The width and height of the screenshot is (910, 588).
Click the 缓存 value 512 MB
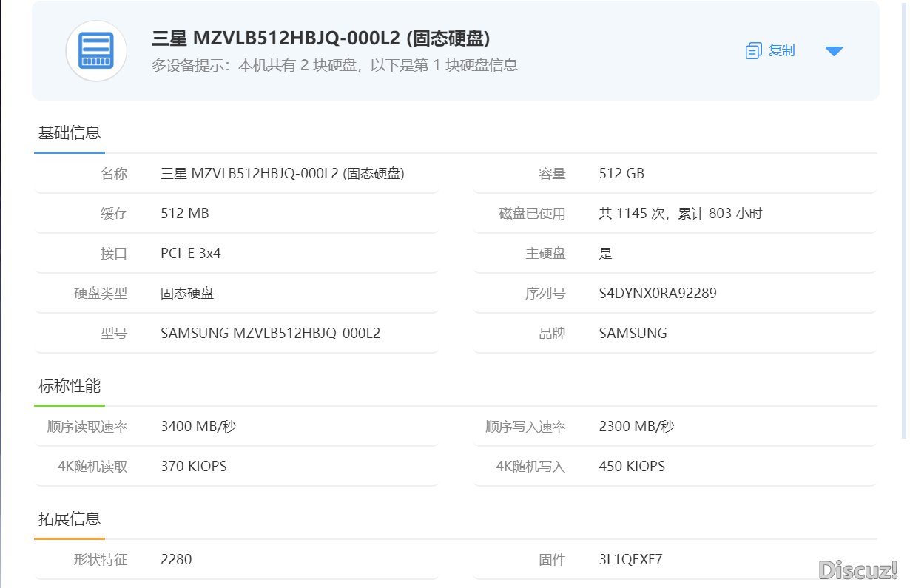[x=185, y=214]
